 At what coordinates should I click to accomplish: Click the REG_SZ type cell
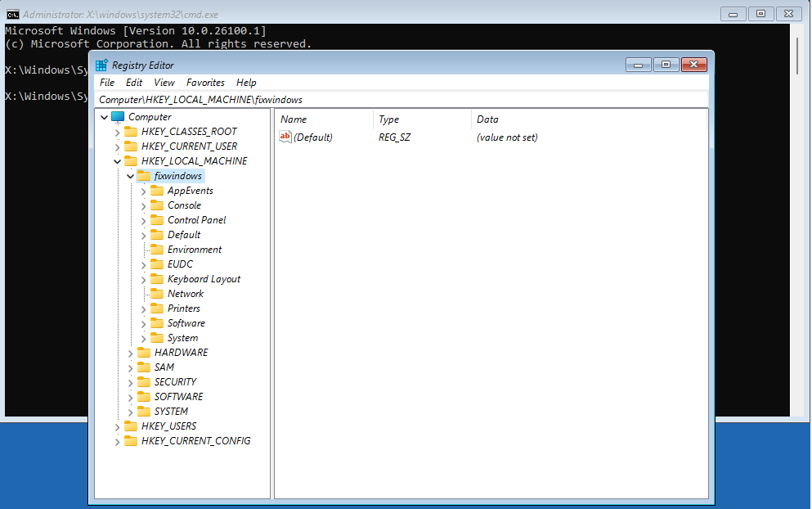point(394,137)
